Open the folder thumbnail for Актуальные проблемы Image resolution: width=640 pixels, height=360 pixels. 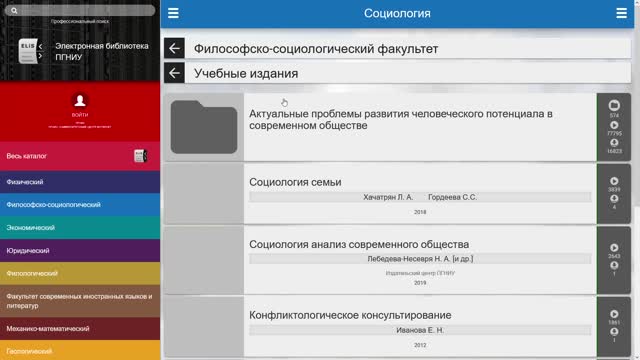click(204, 127)
